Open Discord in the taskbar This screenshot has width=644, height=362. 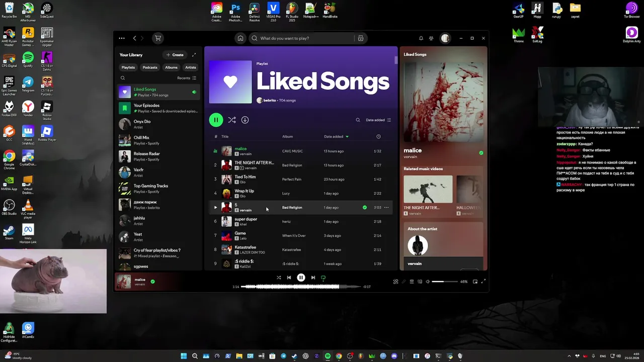pos(394,356)
